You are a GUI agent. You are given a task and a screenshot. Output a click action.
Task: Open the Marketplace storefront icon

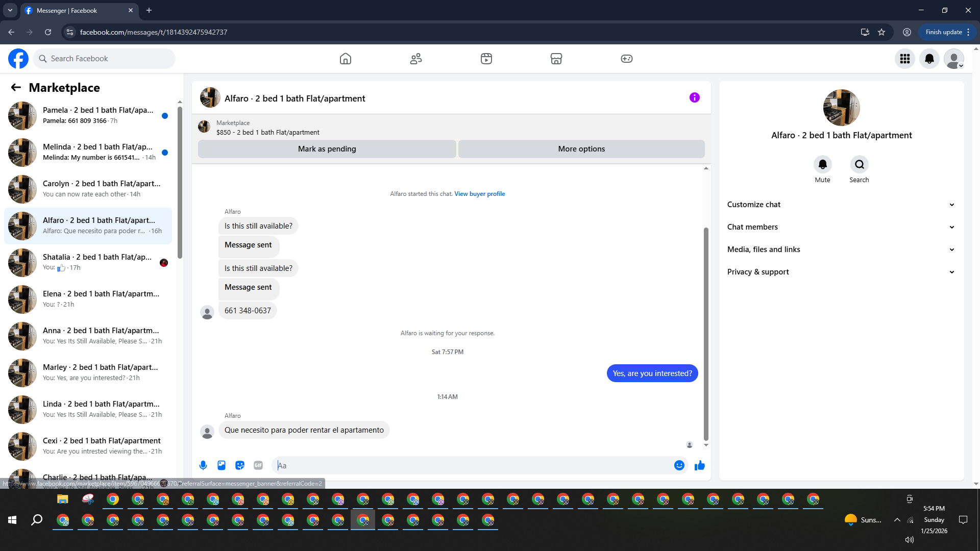[x=556, y=59]
